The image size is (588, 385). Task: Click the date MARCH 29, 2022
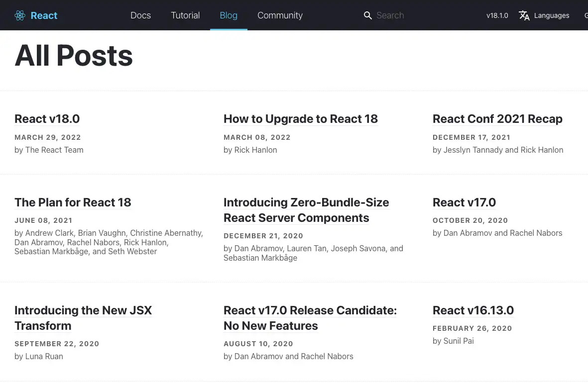pos(48,137)
